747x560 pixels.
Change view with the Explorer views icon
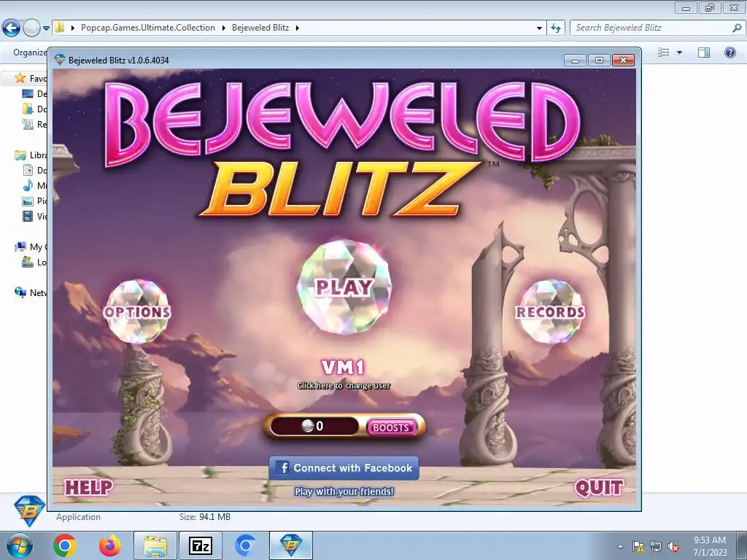click(664, 52)
